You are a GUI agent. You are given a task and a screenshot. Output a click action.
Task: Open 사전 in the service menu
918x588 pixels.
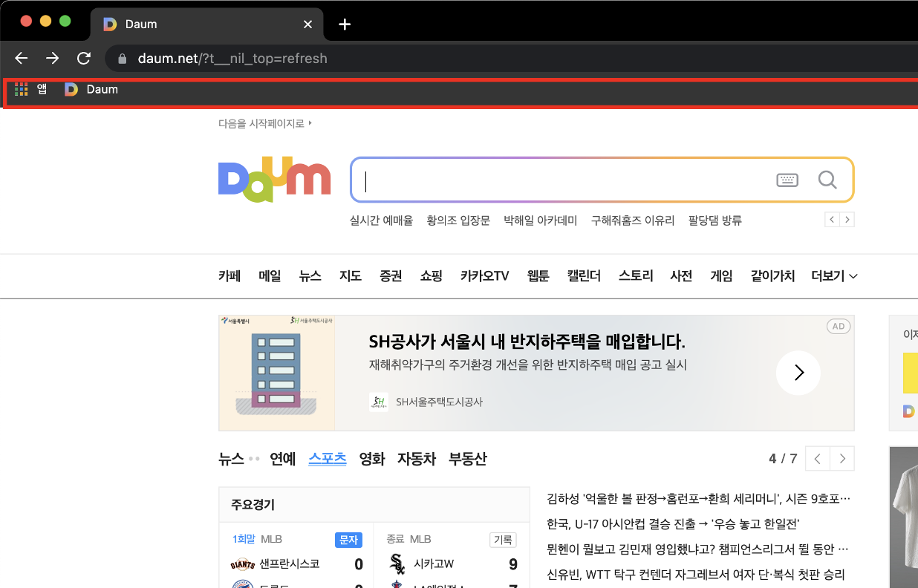coord(681,276)
